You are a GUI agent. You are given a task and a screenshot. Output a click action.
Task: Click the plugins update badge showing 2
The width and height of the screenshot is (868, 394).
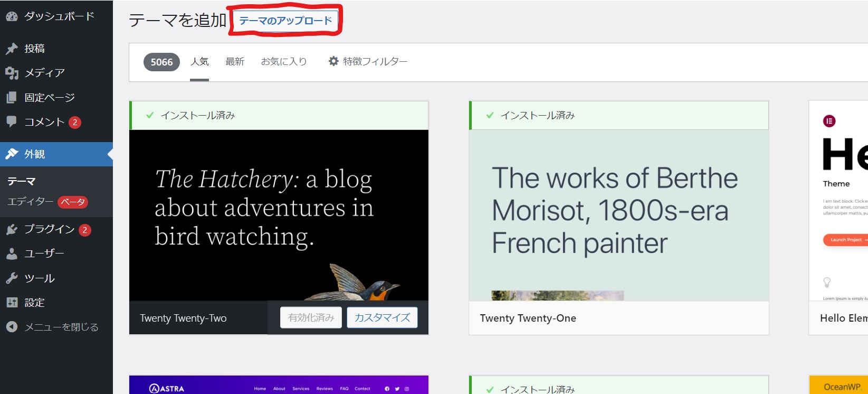click(x=84, y=230)
